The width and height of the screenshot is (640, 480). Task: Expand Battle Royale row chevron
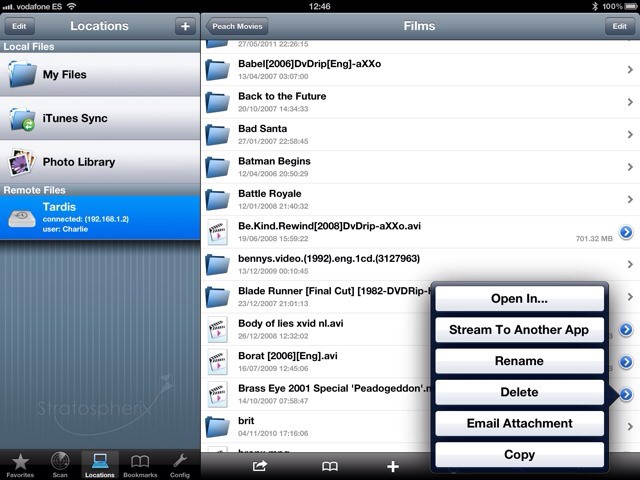(x=630, y=200)
